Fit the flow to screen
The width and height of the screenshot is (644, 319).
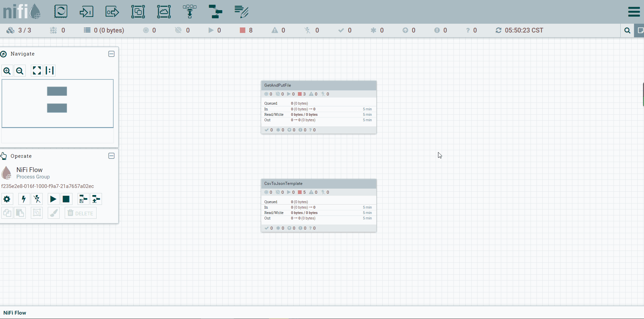[37, 70]
